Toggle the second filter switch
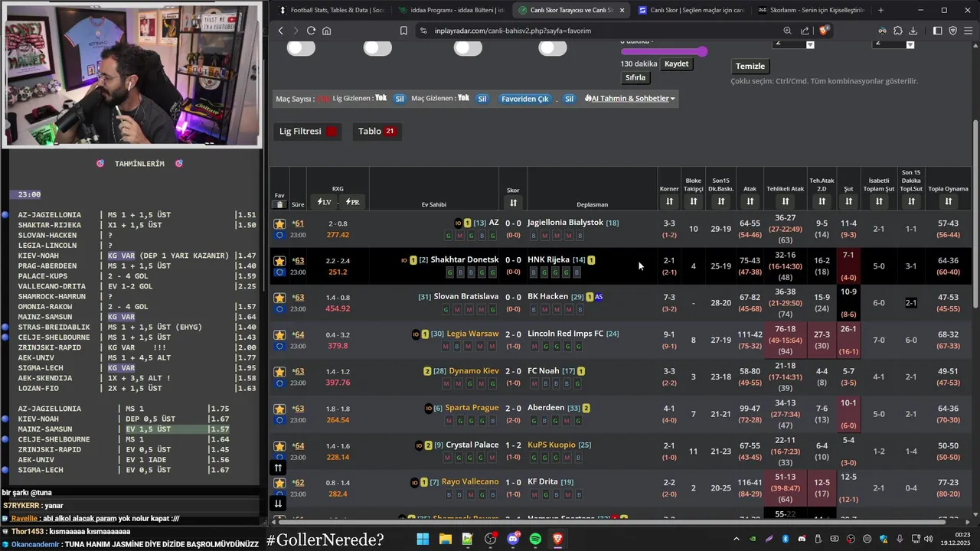This screenshot has width=980, height=551. click(377, 48)
